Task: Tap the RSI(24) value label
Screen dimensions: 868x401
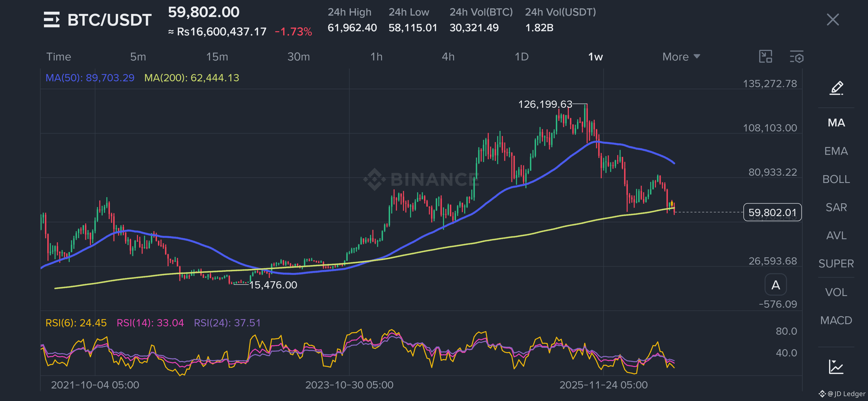Action: [228, 323]
